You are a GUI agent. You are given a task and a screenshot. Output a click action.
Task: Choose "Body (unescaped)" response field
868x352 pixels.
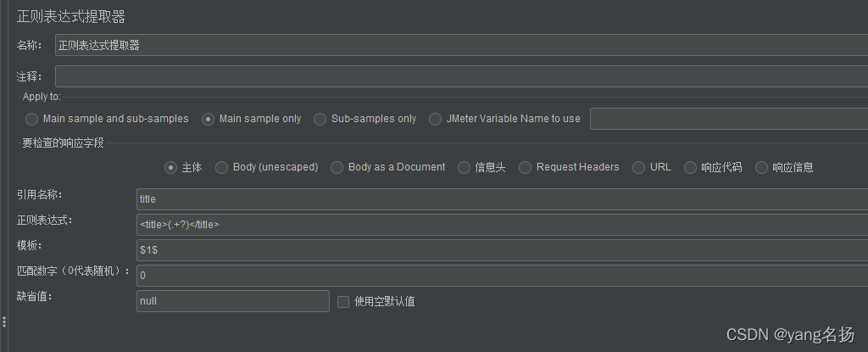tap(222, 167)
